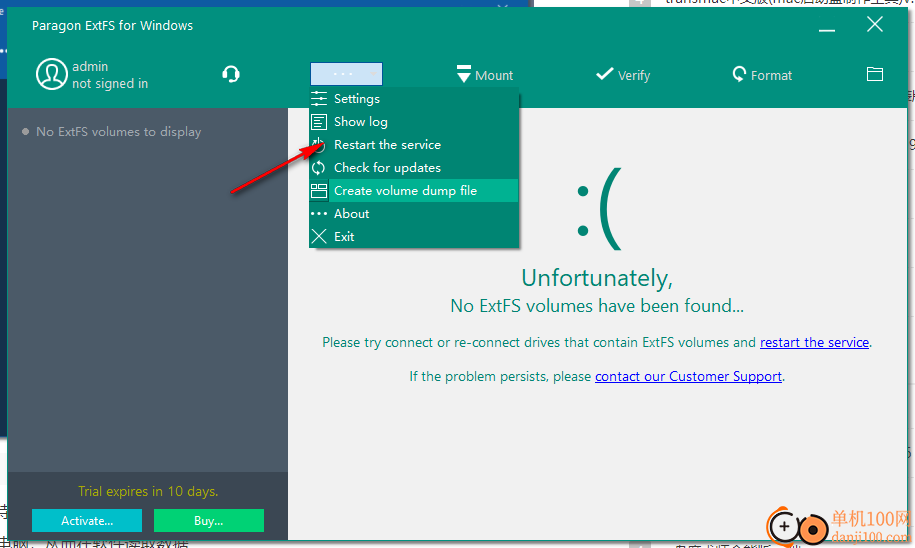Click the window-outline icon at toolbar right

874,74
